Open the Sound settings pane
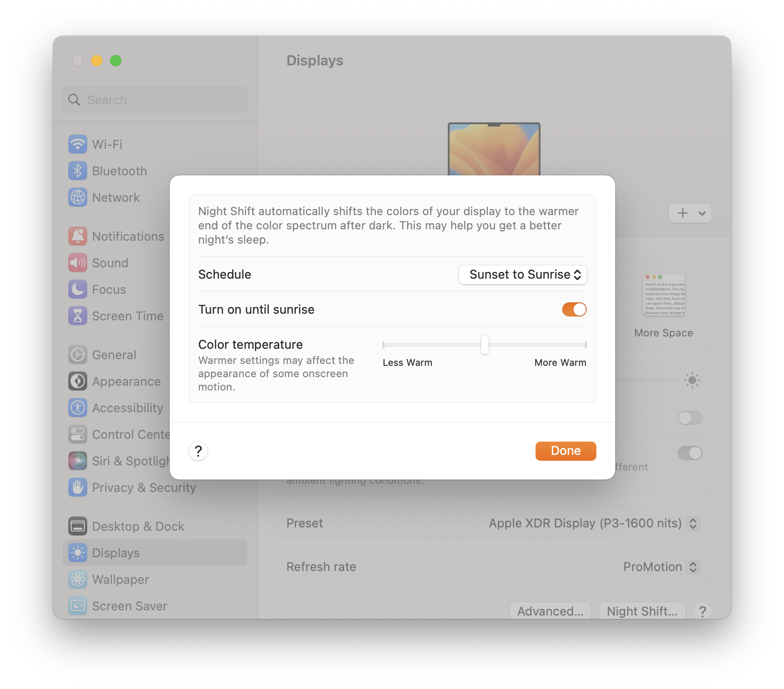The width and height of the screenshot is (784, 689). (x=110, y=263)
